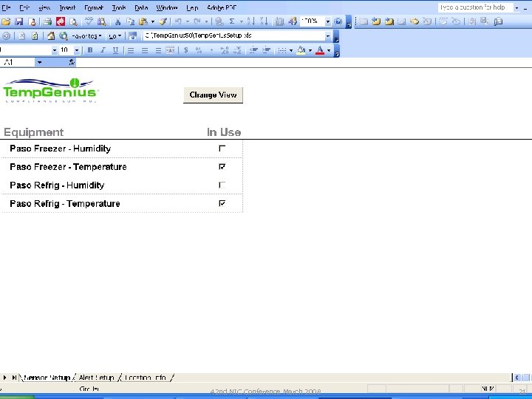
Task: Switch to the Alert Setup sheet tab
Action: click(96, 378)
